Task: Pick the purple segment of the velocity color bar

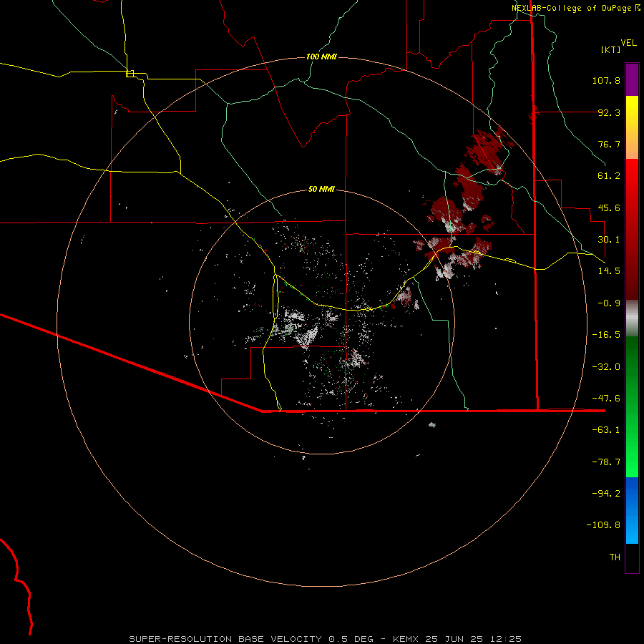Action: pyautogui.click(x=632, y=79)
